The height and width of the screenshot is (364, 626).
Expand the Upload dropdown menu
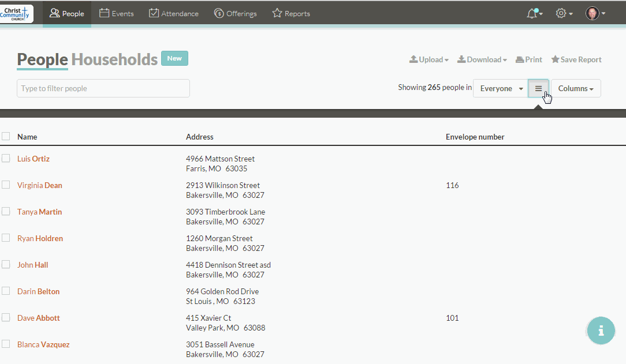pos(428,59)
